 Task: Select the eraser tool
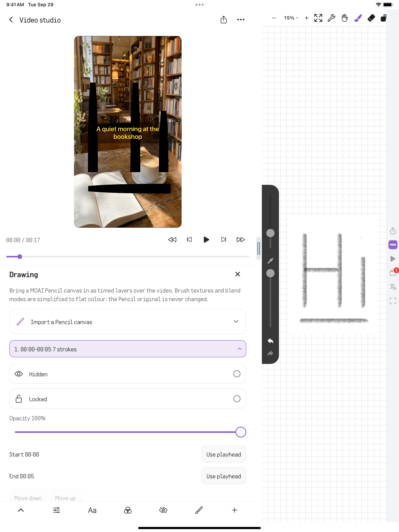[371, 18]
